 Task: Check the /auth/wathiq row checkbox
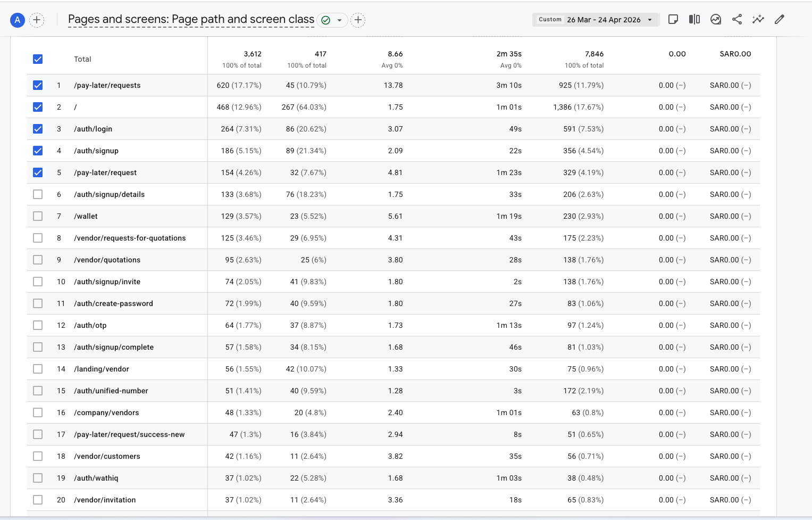tap(38, 478)
